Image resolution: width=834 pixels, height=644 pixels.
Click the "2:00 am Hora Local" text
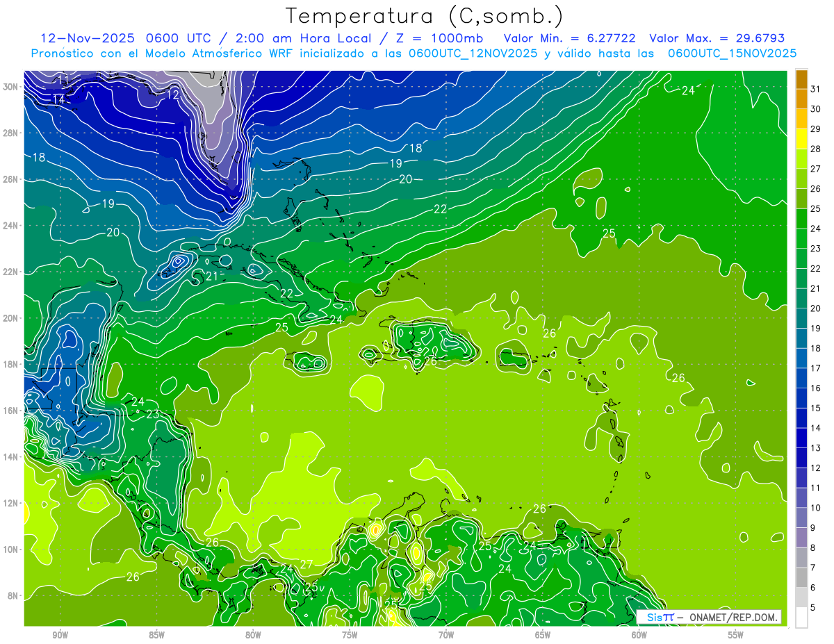(303, 38)
